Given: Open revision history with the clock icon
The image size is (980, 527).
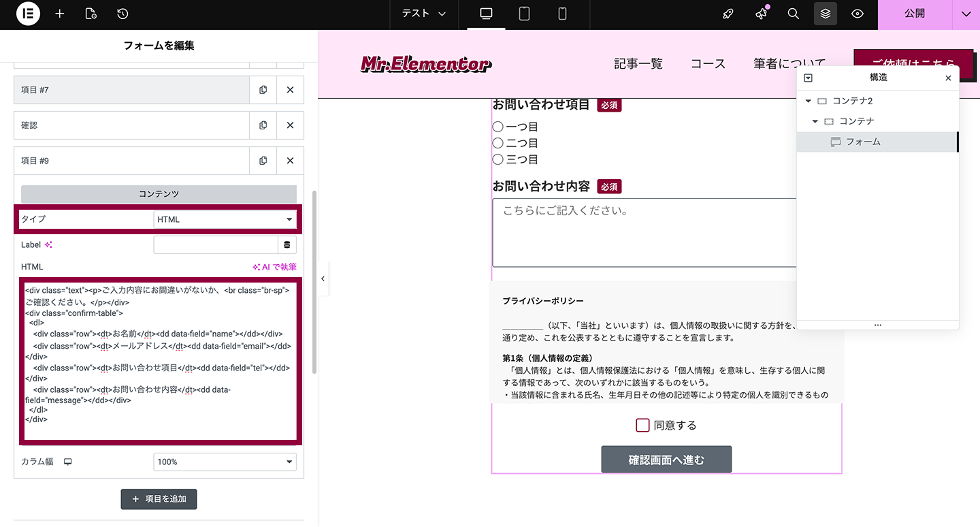Looking at the screenshot, I should coord(121,14).
